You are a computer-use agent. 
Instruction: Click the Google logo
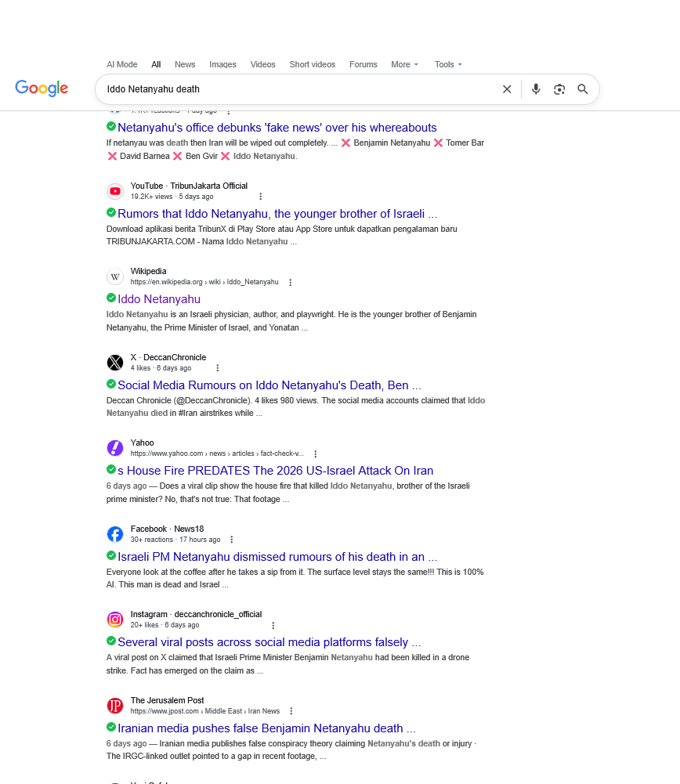(42, 89)
